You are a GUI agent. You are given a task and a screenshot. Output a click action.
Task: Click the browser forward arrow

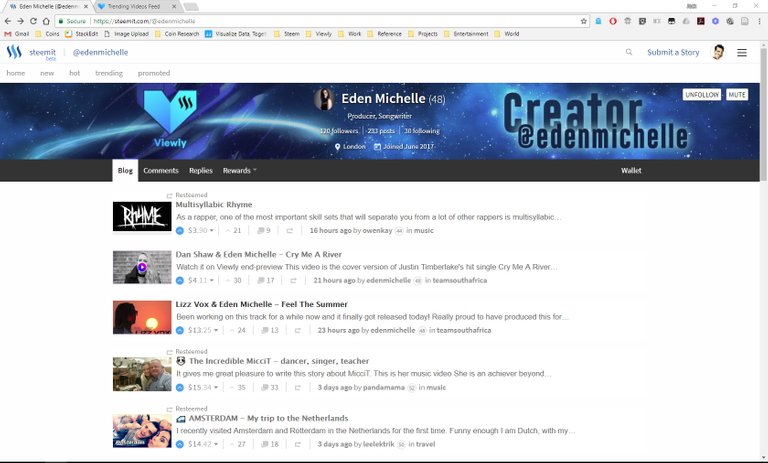(20, 21)
